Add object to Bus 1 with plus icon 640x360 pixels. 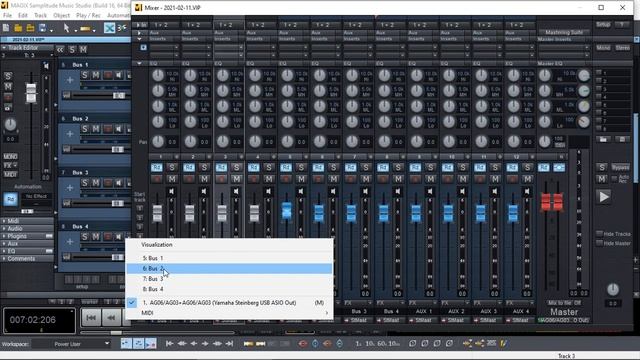[x=70, y=80]
